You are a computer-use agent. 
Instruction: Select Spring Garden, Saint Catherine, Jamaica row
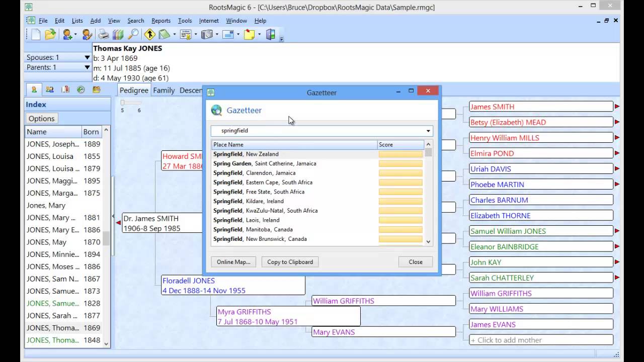coord(294,163)
